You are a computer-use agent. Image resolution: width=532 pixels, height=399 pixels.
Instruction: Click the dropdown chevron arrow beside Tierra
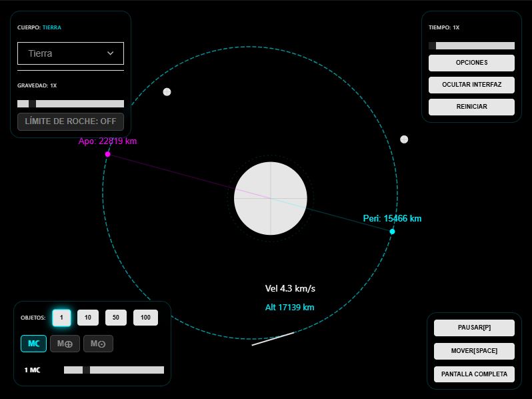click(x=110, y=53)
